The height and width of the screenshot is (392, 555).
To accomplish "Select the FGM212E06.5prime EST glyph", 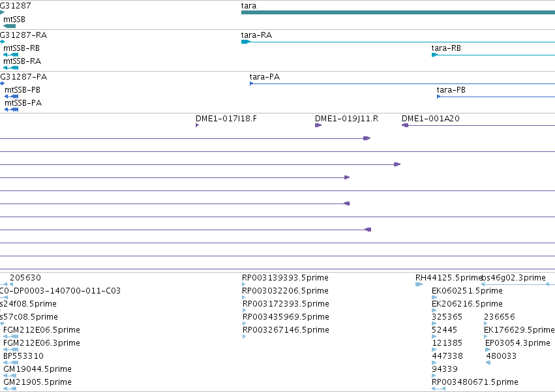I will click(10, 337).
